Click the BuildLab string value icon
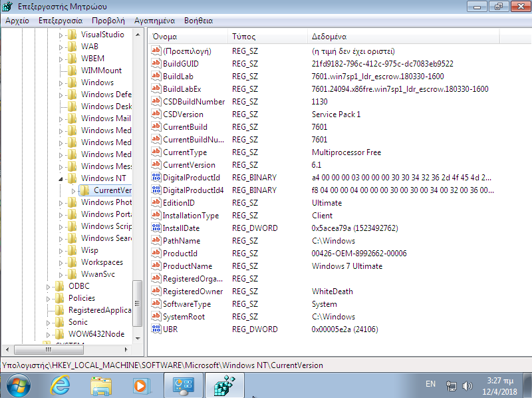 click(x=156, y=76)
